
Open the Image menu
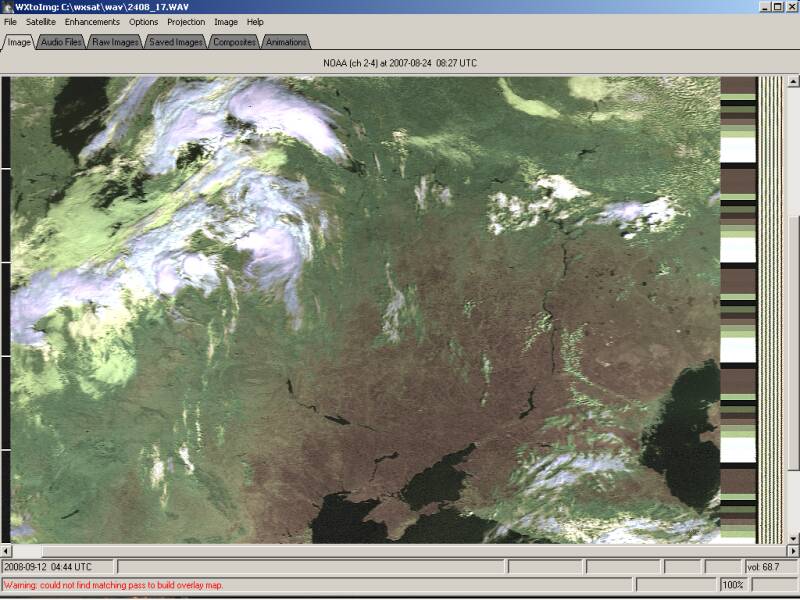226,22
